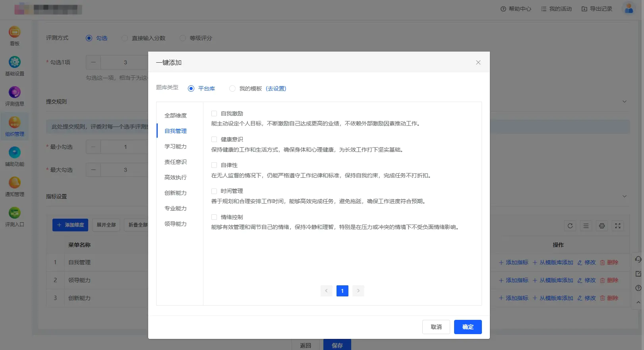Open 通知管理 sidebar icon

[15, 183]
